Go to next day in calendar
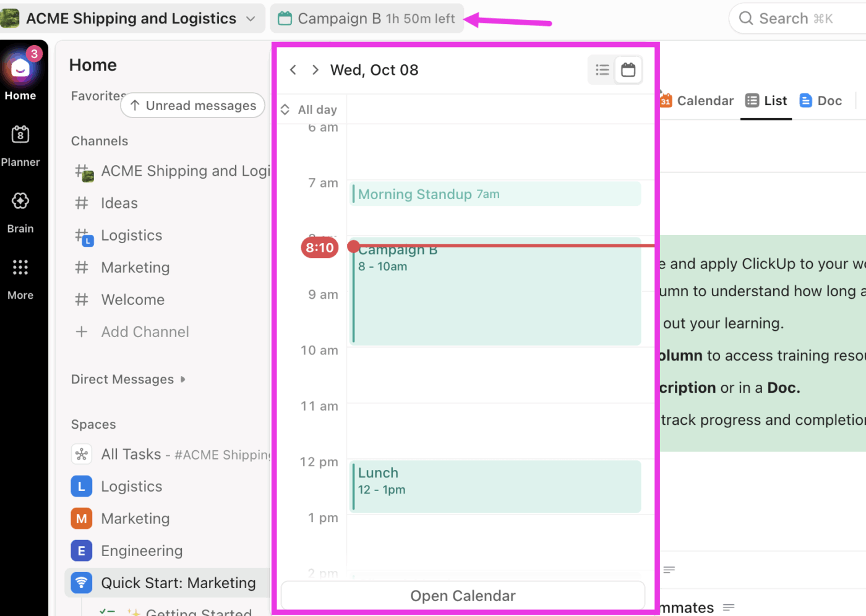866x616 pixels. 315,70
